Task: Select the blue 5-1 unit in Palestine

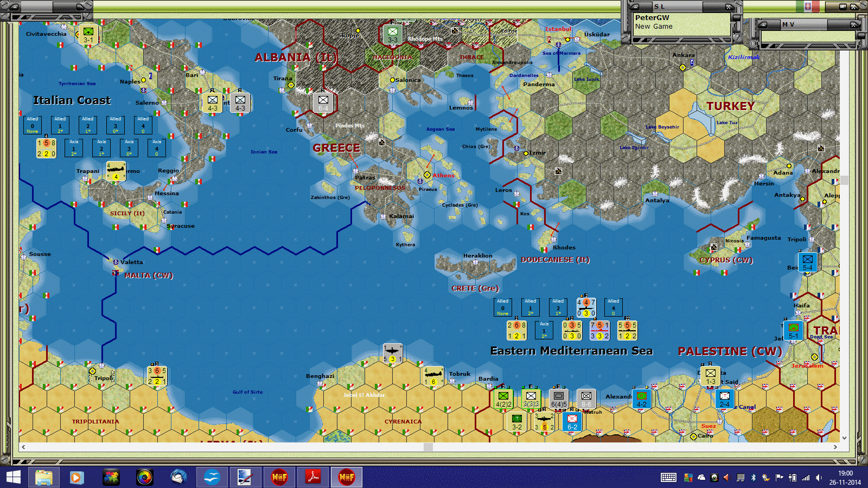Action: click(x=793, y=331)
